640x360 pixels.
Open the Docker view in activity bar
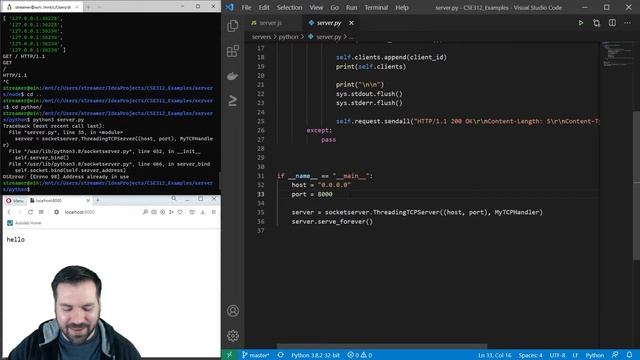pyautogui.click(x=233, y=76)
